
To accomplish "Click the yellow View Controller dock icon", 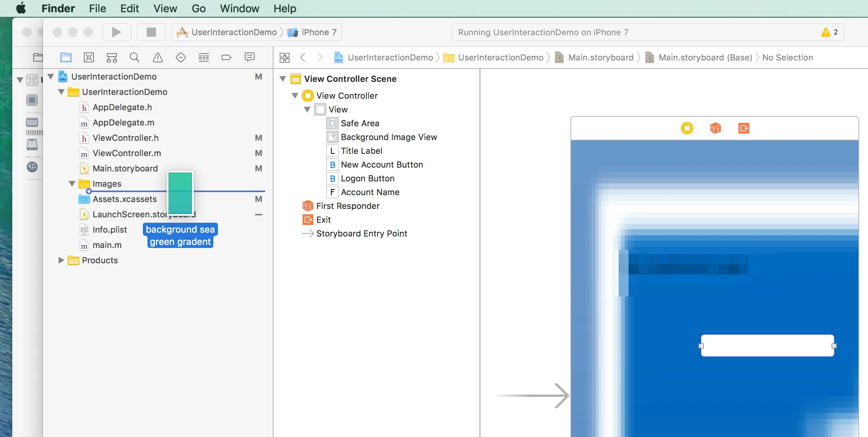I will coord(687,128).
